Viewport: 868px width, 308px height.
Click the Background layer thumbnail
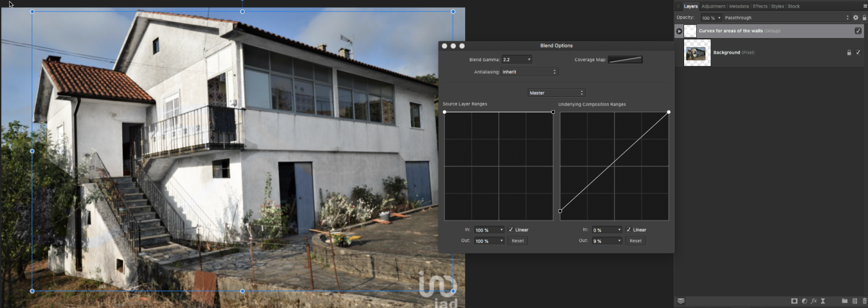pos(697,53)
